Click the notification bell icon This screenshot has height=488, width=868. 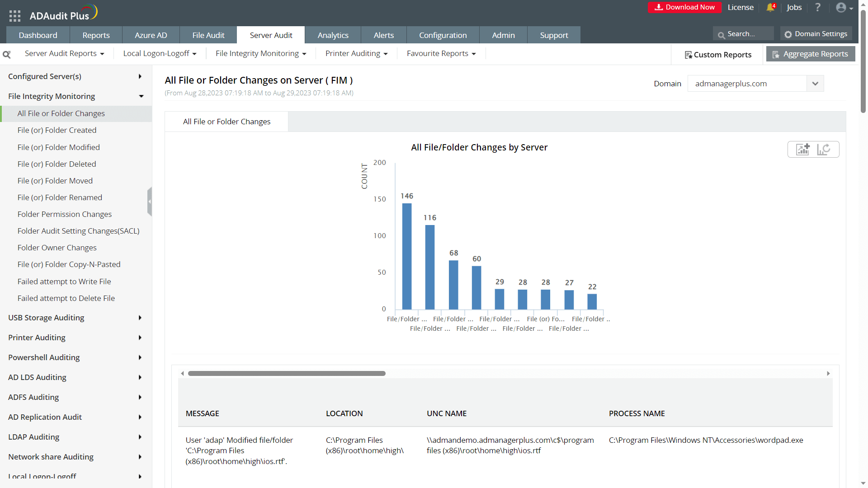[x=770, y=7]
